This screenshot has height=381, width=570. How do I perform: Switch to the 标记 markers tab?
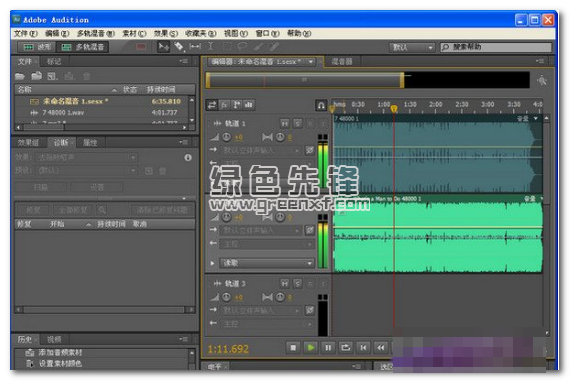54,61
